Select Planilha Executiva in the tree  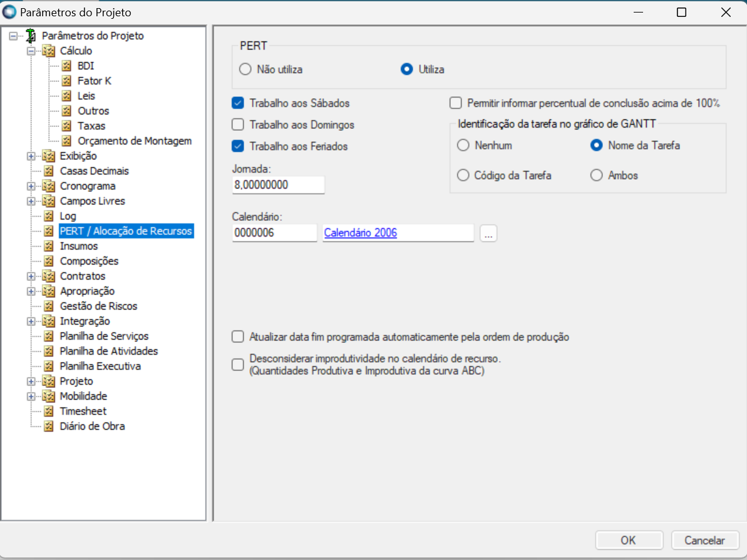click(100, 366)
